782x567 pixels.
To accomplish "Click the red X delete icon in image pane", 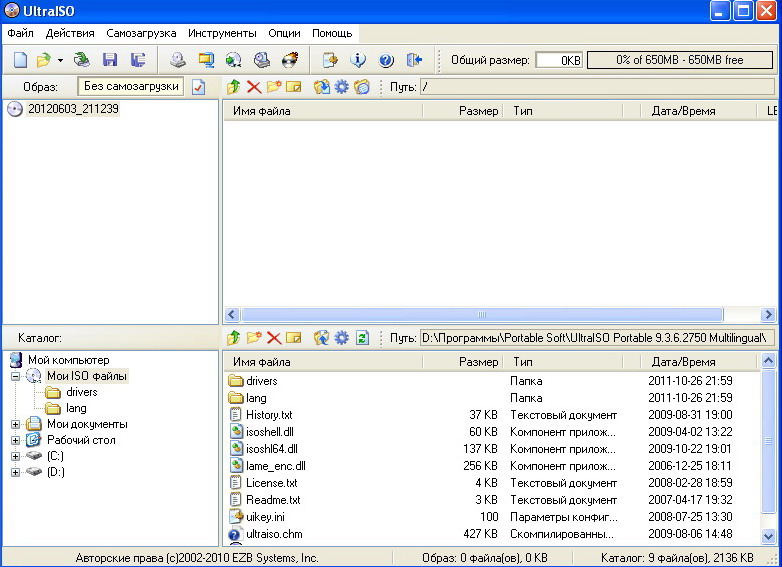I will click(254, 87).
